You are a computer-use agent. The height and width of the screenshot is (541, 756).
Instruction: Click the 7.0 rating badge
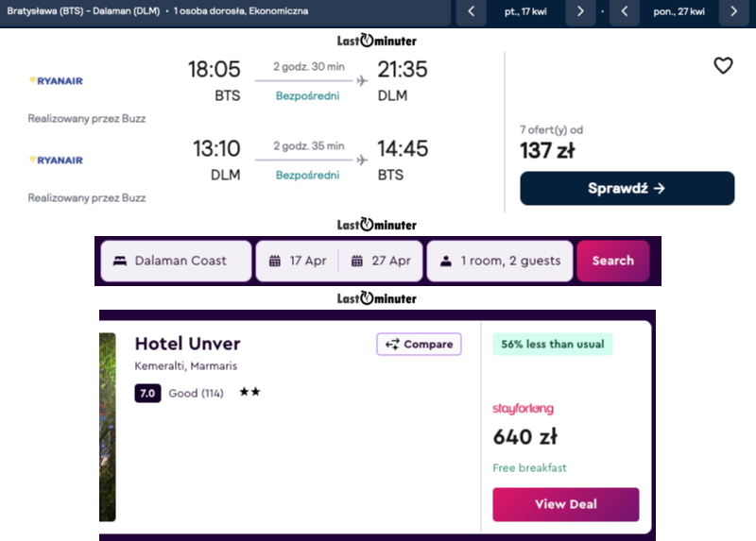click(147, 393)
